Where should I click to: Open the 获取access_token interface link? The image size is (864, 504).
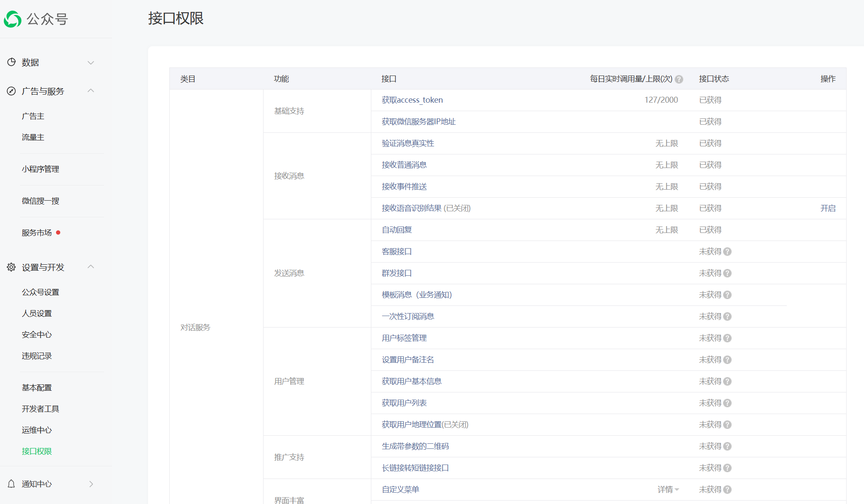(412, 100)
